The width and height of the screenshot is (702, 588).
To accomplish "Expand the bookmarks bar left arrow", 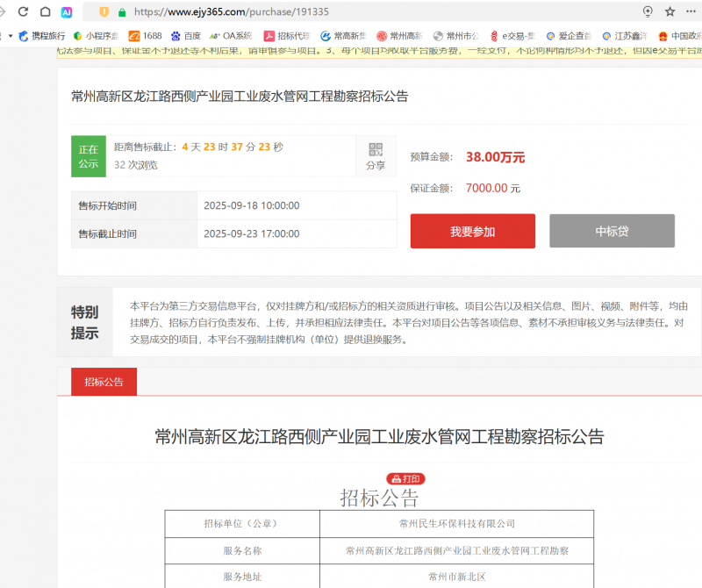I will tap(11, 36).
